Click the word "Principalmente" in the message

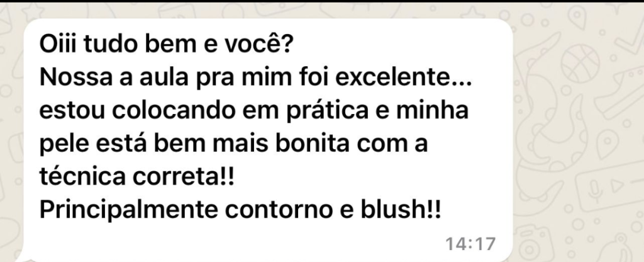coord(128,210)
